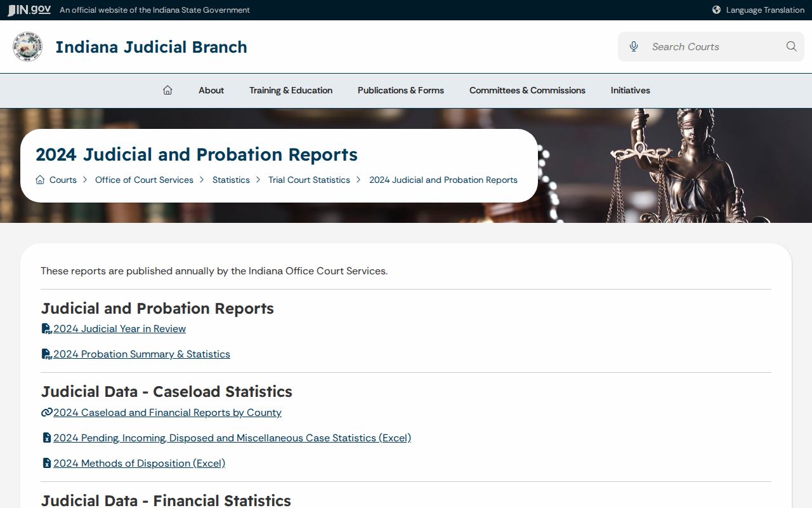Go to Office of Court Services breadcrumb
Screen dimensions: 812x508
144,180
